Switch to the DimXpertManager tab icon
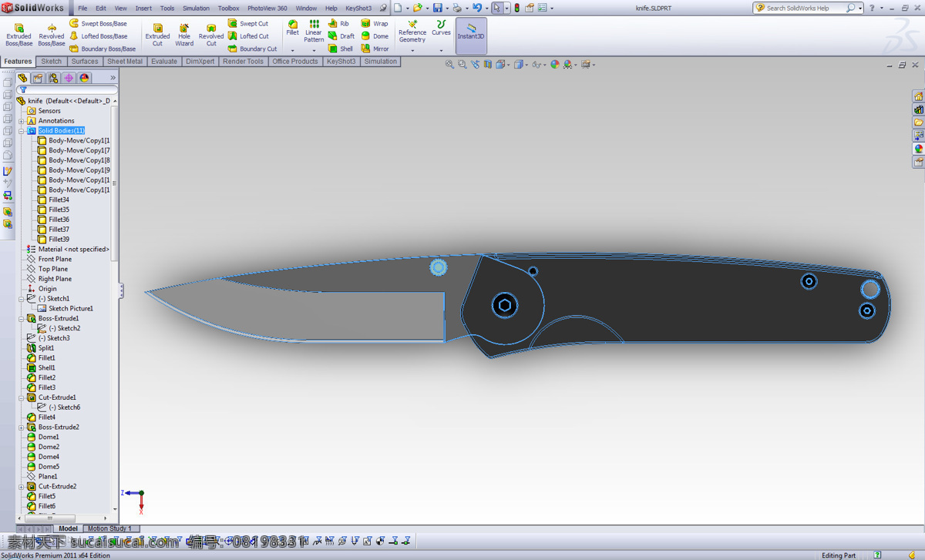Viewport: 925px width, 560px height. pyautogui.click(x=69, y=78)
